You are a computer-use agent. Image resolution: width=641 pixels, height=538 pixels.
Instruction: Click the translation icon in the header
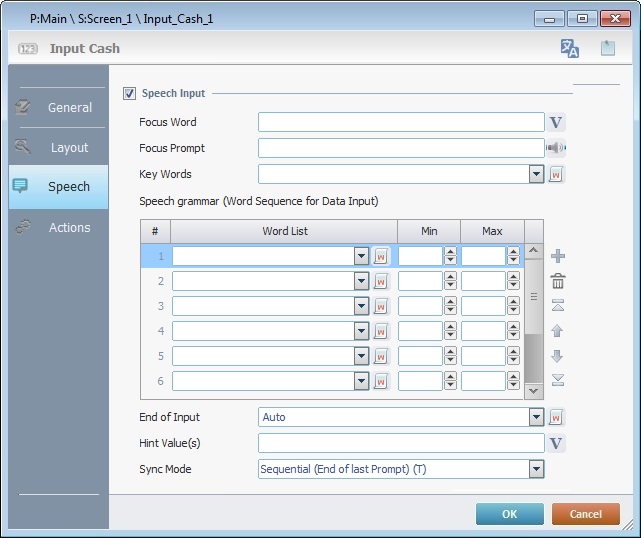pyautogui.click(x=570, y=48)
